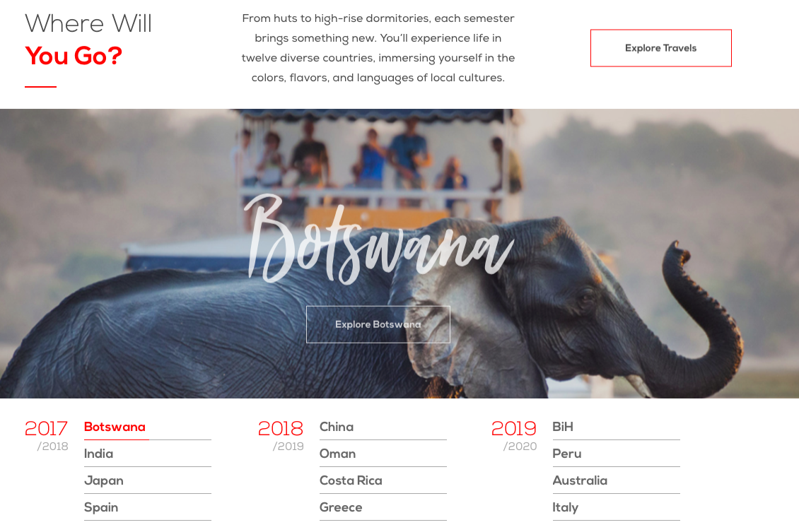The height and width of the screenshot is (532, 799).
Task: Open the Explore Botswana button
Action: [x=378, y=324]
